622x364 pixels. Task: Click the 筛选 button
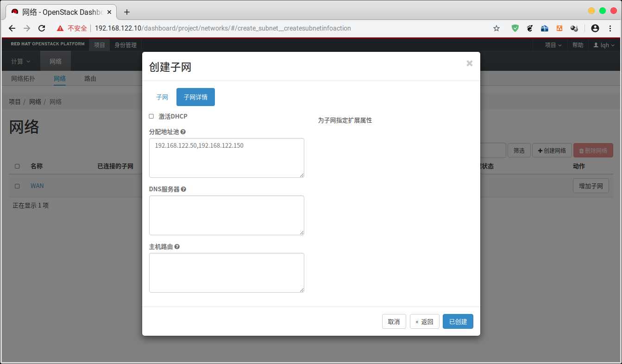[x=519, y=151]
